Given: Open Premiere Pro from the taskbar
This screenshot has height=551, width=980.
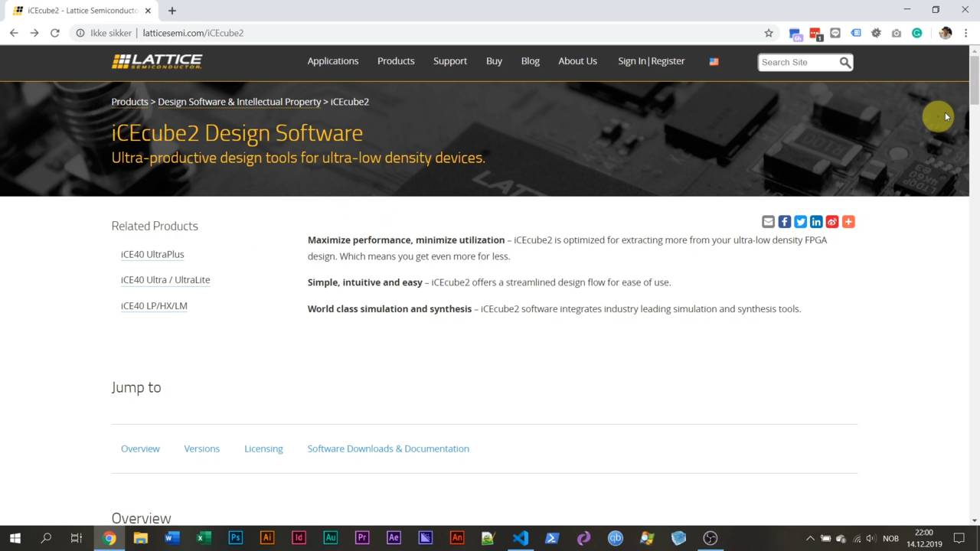Looking at the screenshot, I should click(362, 538).
